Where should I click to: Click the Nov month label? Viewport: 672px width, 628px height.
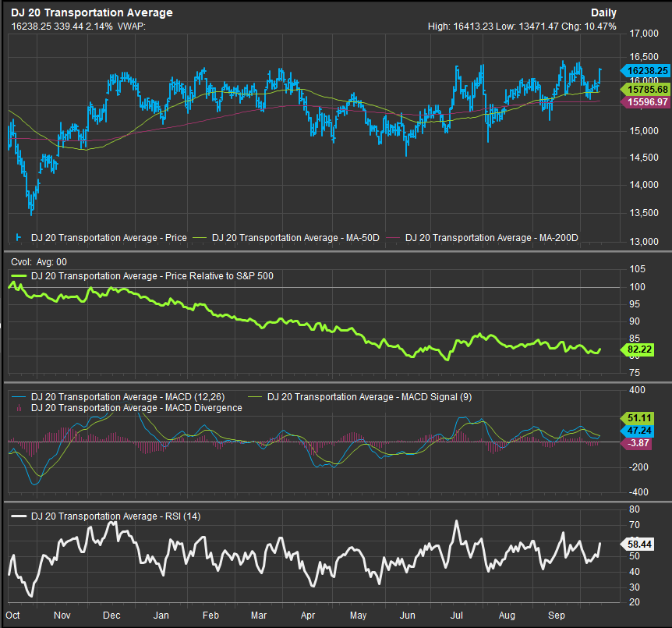62,616
